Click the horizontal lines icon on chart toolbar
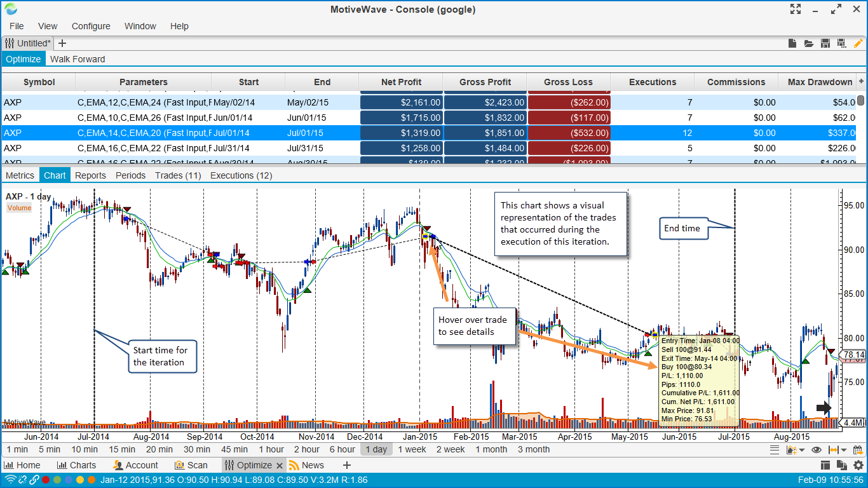Image resolution: width=868 pixels, height=488 pixels. click(775, 450)
